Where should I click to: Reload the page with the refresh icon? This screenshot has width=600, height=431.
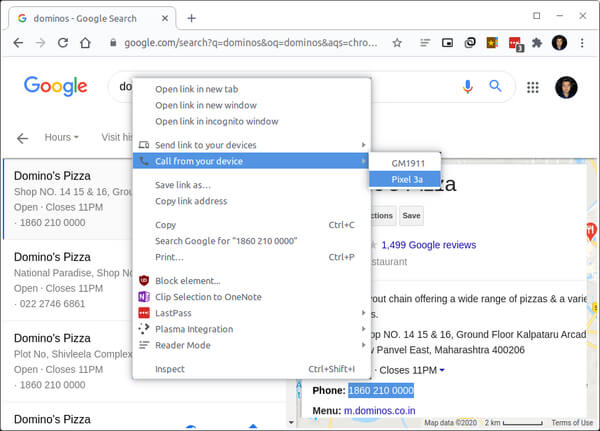(63, 42)
